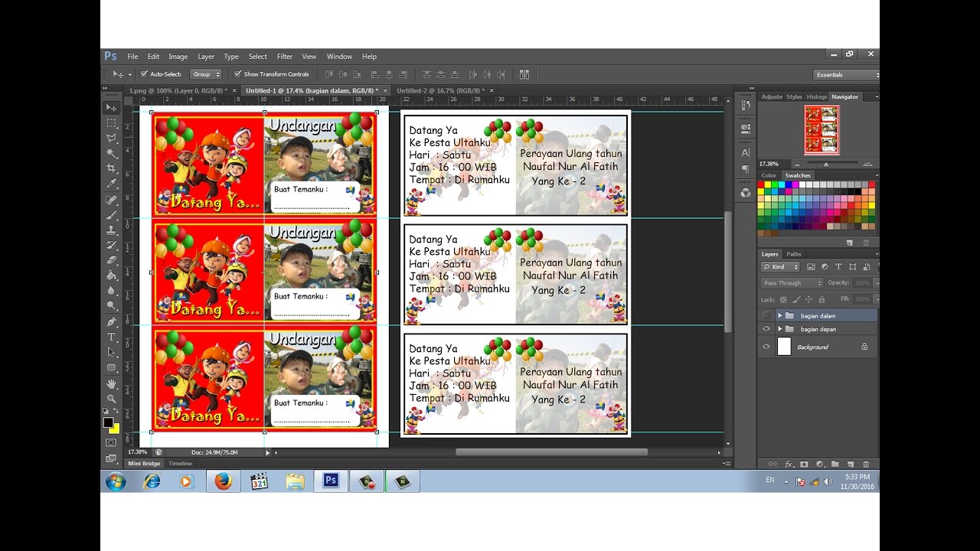Click Add layer mask icon
Image resolution: width=980 pixels, height=551 pixels.
804,464
